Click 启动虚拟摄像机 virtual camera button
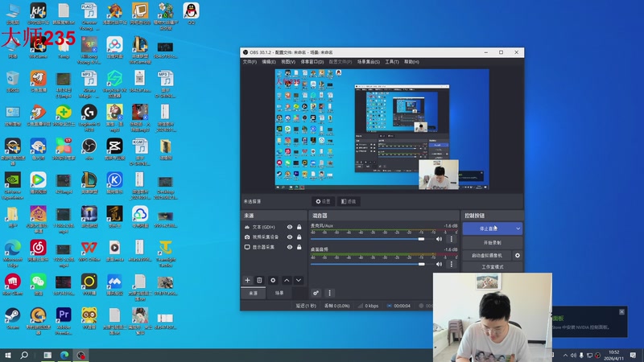Viewport: 644px width, 362px height. click(487, 255)
